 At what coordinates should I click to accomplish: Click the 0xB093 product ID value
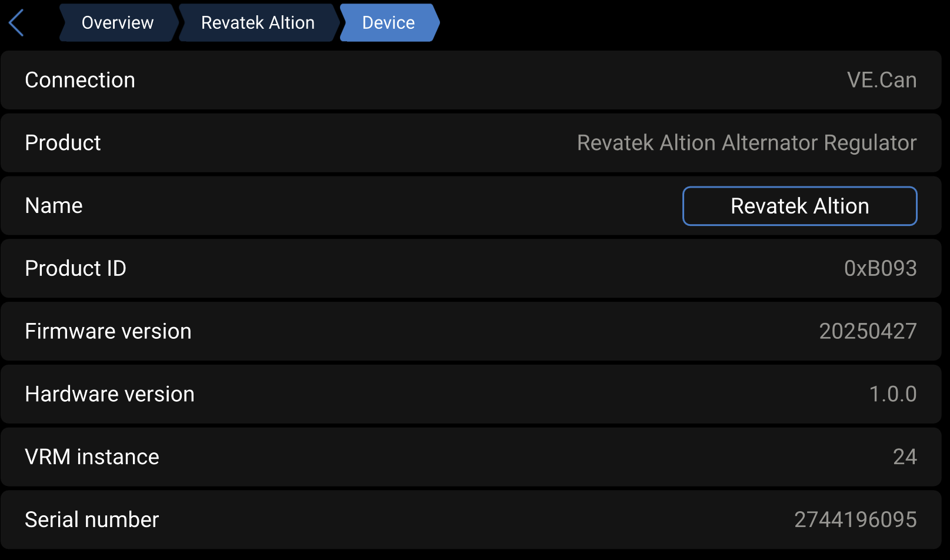point(880,268)
